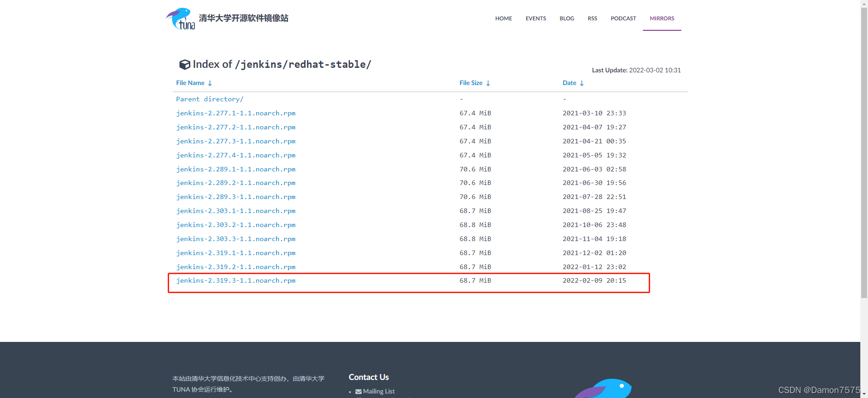The image size is (868, 398).
Task: Click the TUNA fish logo
Action: click(180, 19)
